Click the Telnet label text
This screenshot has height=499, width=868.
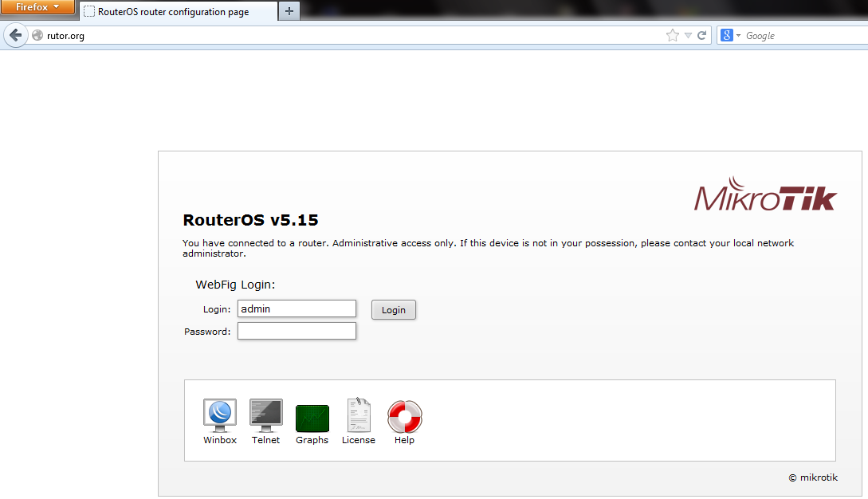pyautogui.click(x=265, y=440)
